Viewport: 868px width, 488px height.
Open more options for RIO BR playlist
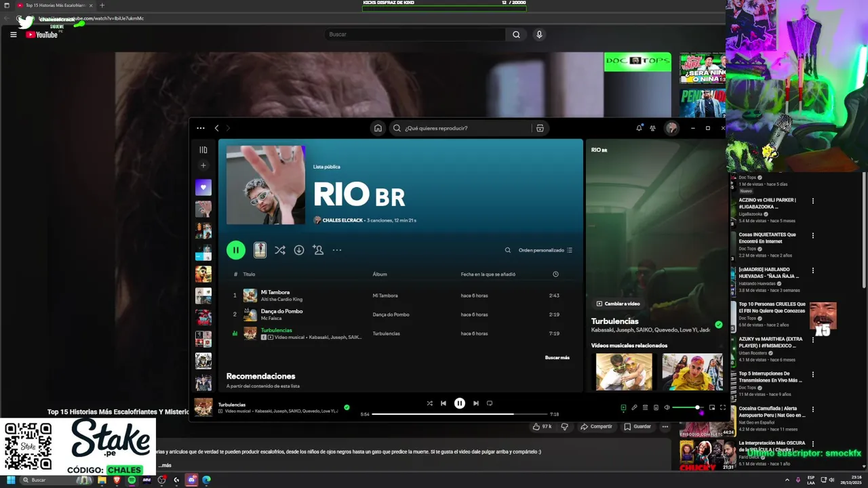[x=337, y=250]
